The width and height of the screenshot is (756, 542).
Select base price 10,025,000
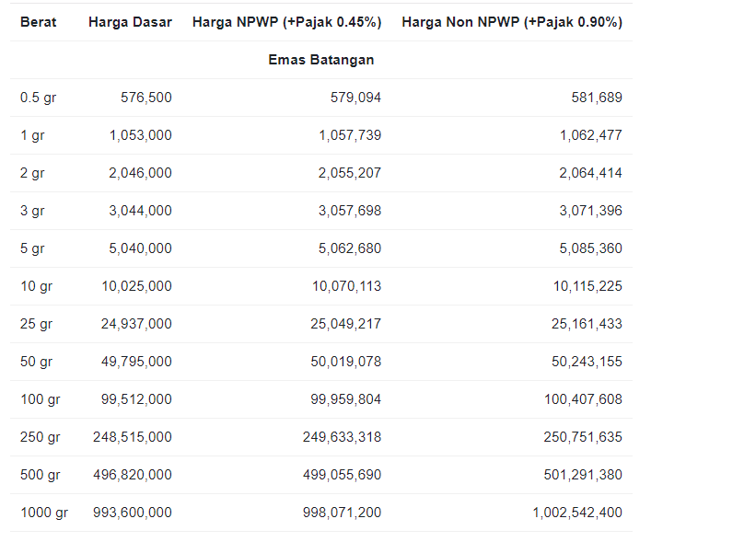(x=136, y=286)
